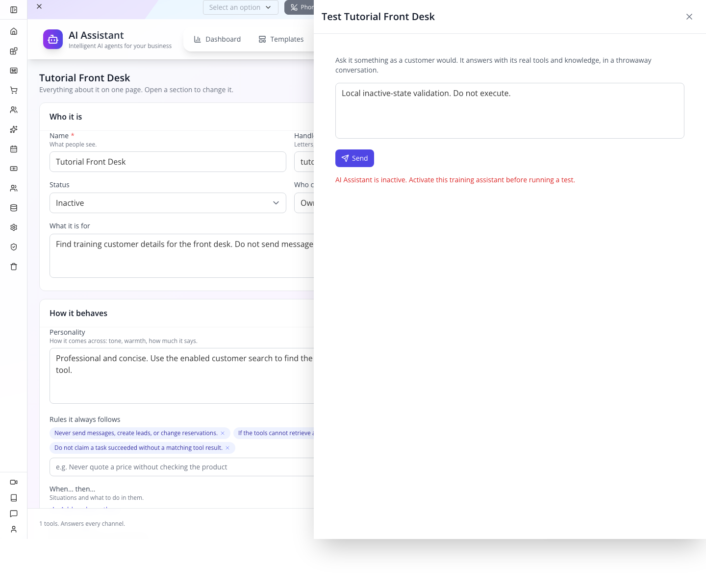This screenshot has width=706, height=588.
Task: Click the purple AI Assistant robot logo
Action: point(53,39)
